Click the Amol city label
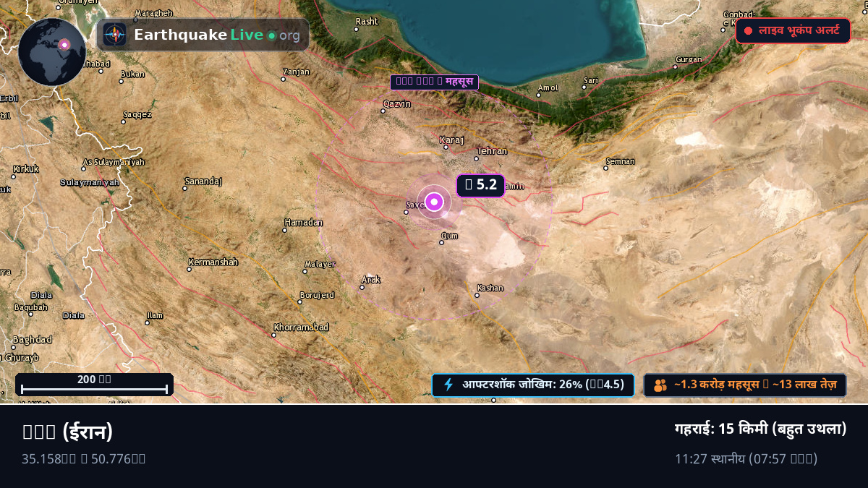The image size is (868, 488). 548,87
